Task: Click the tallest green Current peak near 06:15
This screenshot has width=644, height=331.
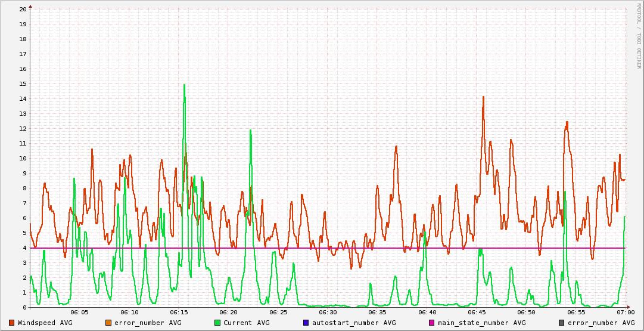Action: pos(184,85)
